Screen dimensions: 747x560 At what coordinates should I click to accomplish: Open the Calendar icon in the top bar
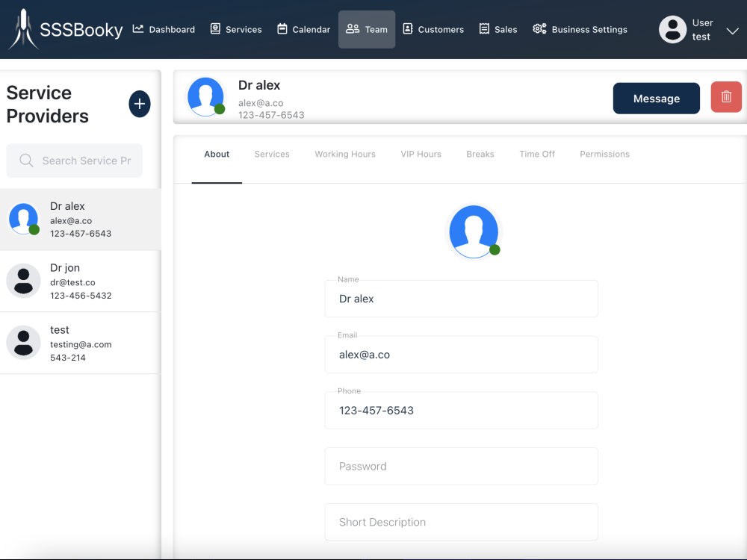pyautogui.click(x=282, y=29)
